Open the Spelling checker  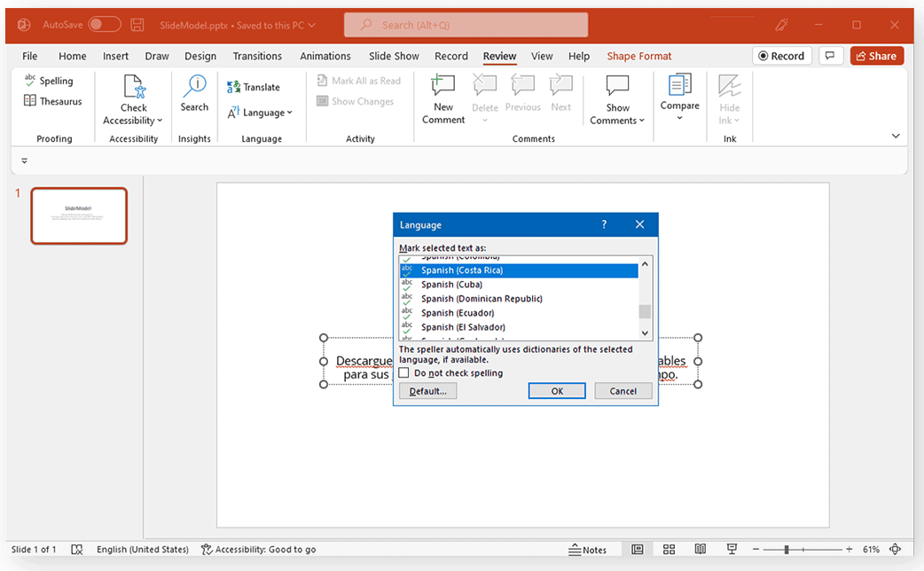49,81
